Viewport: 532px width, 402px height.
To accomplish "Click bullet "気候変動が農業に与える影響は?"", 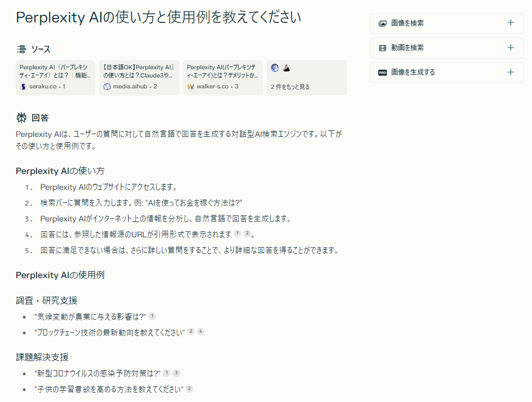I will [90, 317].
